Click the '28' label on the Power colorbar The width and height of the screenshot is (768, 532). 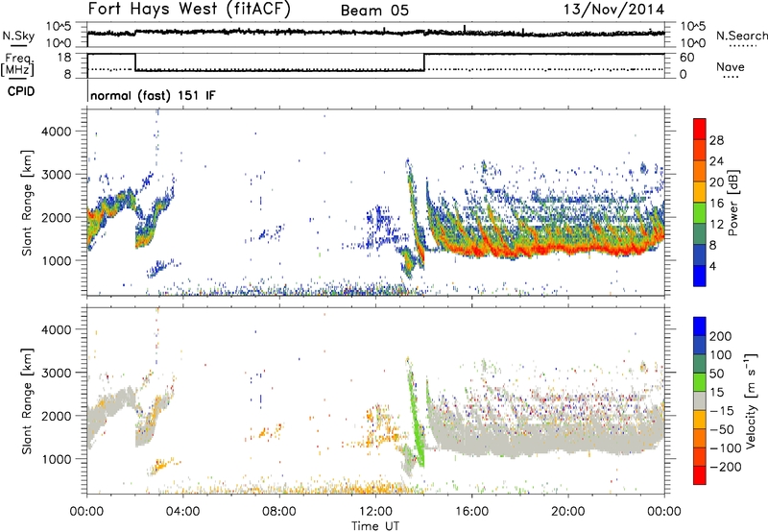pyautogui.click(x=716, y=140)
